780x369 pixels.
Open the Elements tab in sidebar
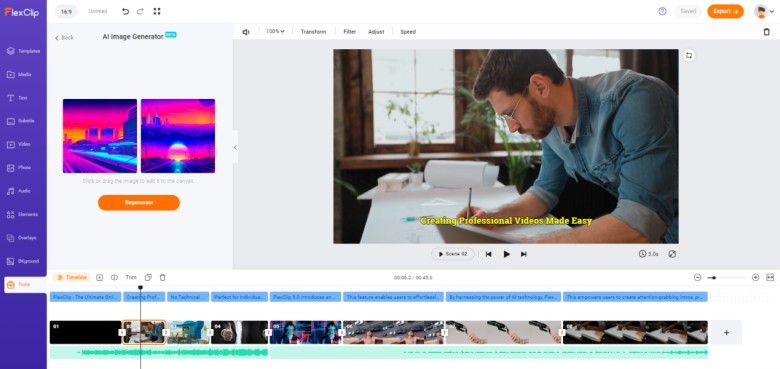point(23,214)
